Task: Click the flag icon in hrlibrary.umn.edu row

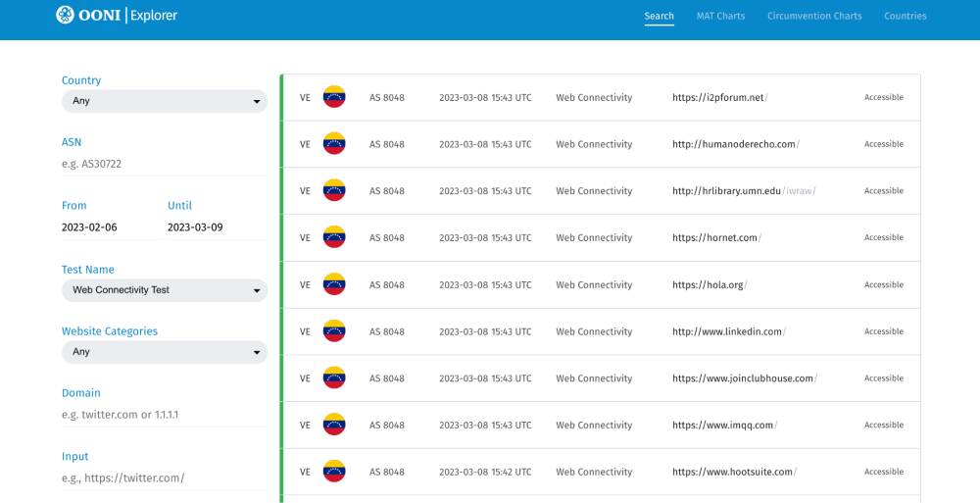Action: pyautogui.click(x=334, y=191)
